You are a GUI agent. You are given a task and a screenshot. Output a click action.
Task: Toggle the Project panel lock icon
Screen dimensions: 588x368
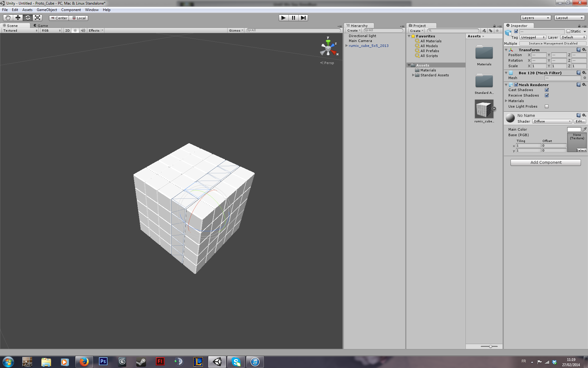tap(494, 26)
